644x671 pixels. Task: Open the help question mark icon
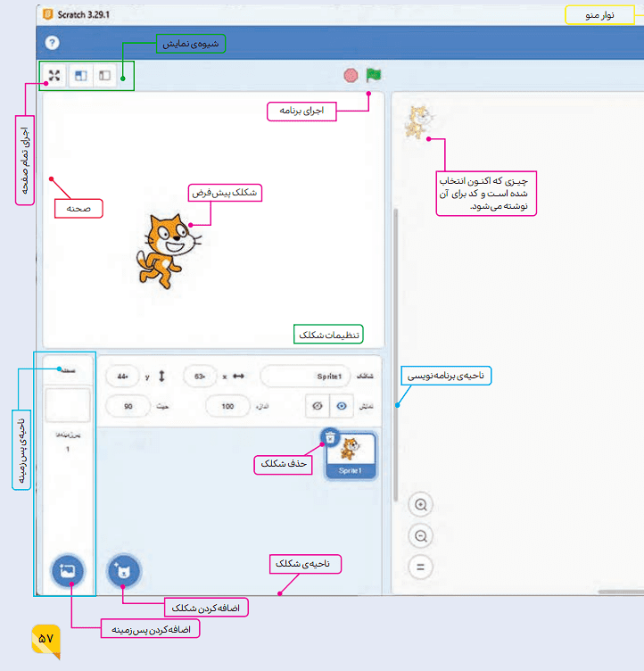pyautogui.click(x=52, y=43)
